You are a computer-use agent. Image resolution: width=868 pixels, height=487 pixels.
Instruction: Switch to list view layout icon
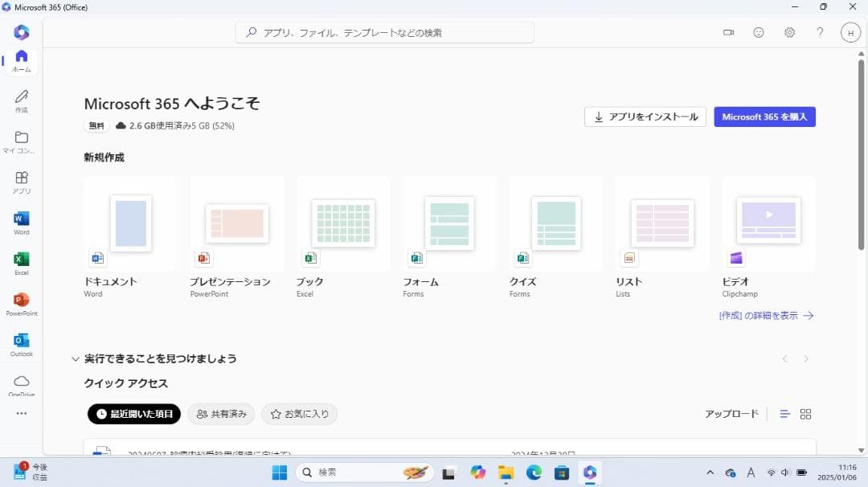click(785, 414)
